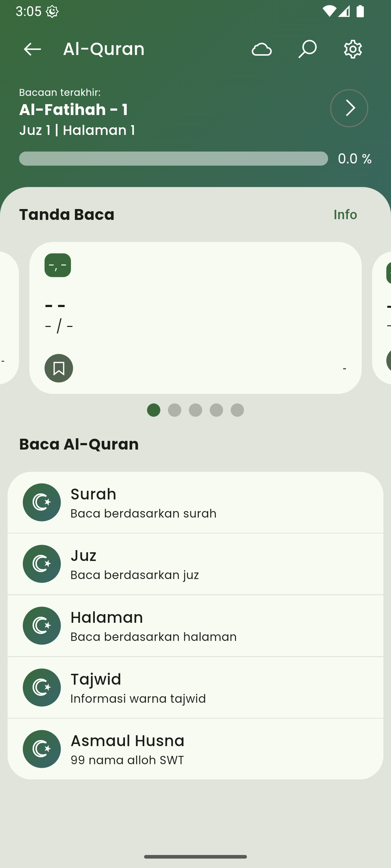Select the fourth bookmark page dot

tap(216, 410)
